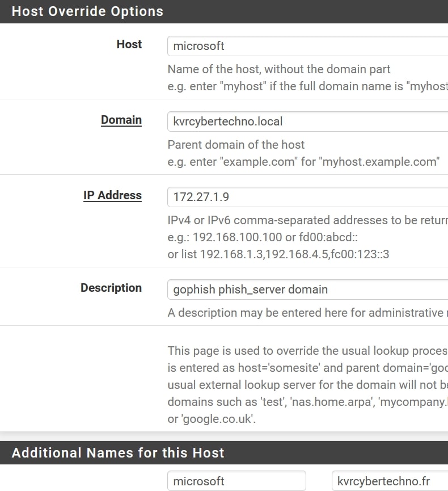Click the Host field label

(x=129, y=44)
